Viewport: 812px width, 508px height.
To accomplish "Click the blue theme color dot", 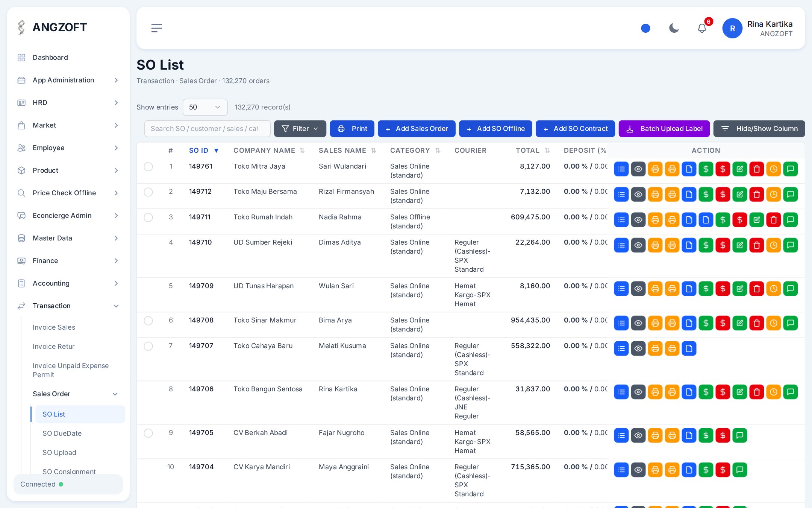I will (x=645, y=28).
